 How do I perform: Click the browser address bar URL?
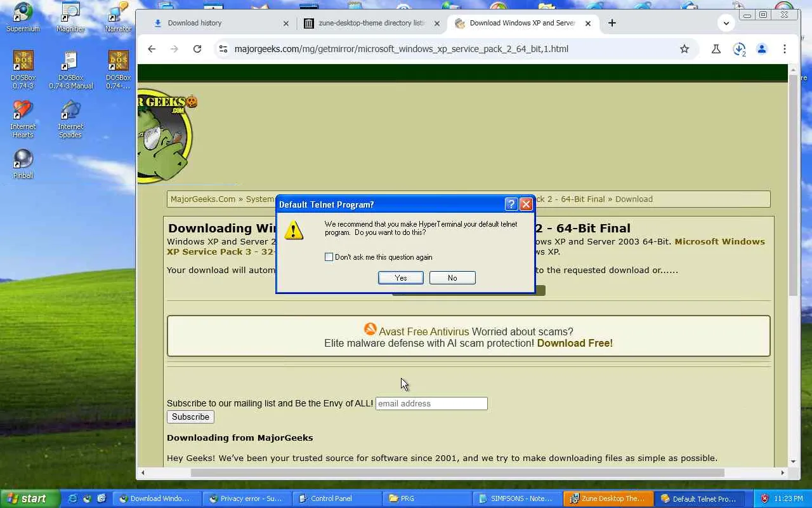pyautogui.click(x=401, y=49)
